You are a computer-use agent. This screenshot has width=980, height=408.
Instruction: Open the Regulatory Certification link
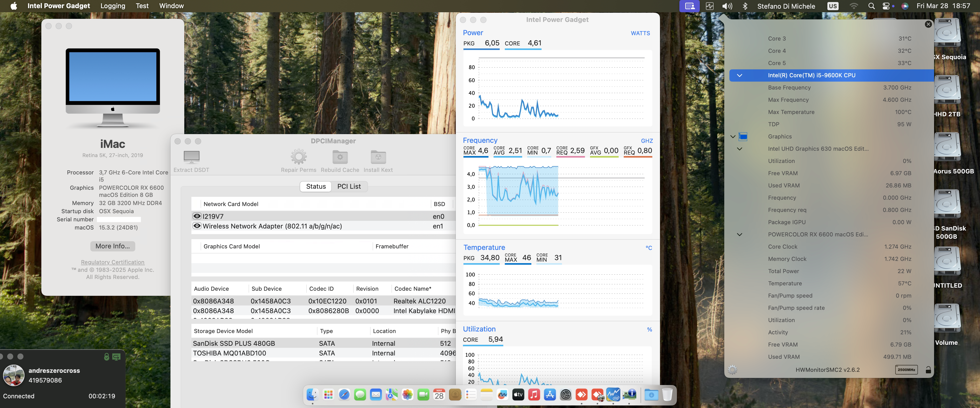(x=112, y=262)
